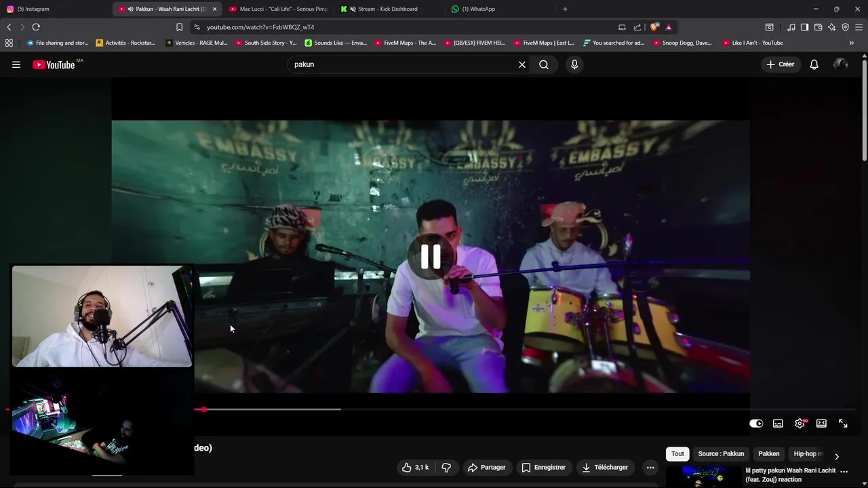Viewport: 868px width, 488px height.
Task: Switch to Mac Lucci Cali Life tab
Action: point(278,9)
